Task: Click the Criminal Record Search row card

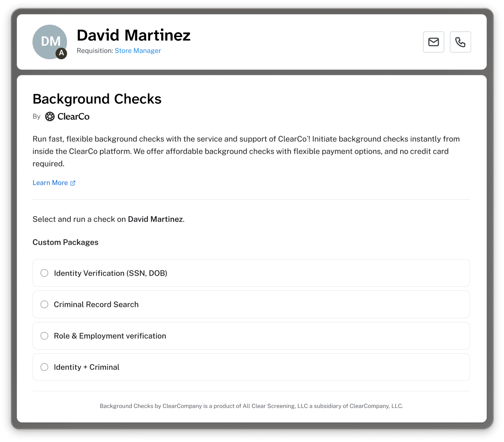Action: 250,304
